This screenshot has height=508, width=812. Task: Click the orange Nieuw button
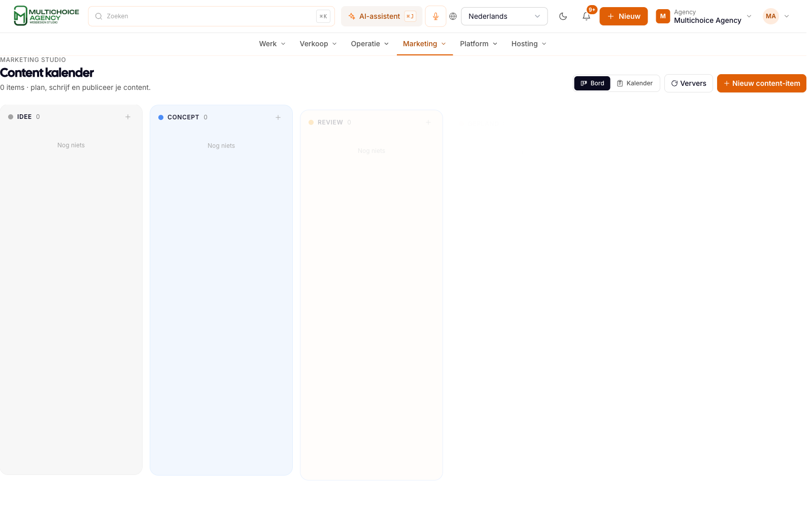pyautogui.click(x=624, y=16)
